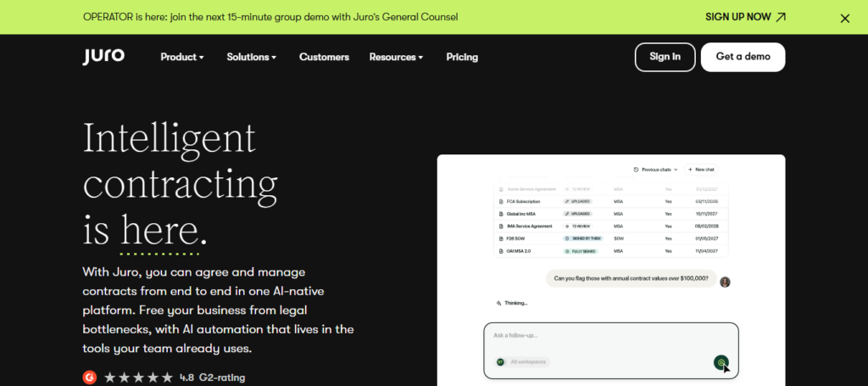Click the G2 logo icon
Screen dimensions: 868x386
[89, 378]
